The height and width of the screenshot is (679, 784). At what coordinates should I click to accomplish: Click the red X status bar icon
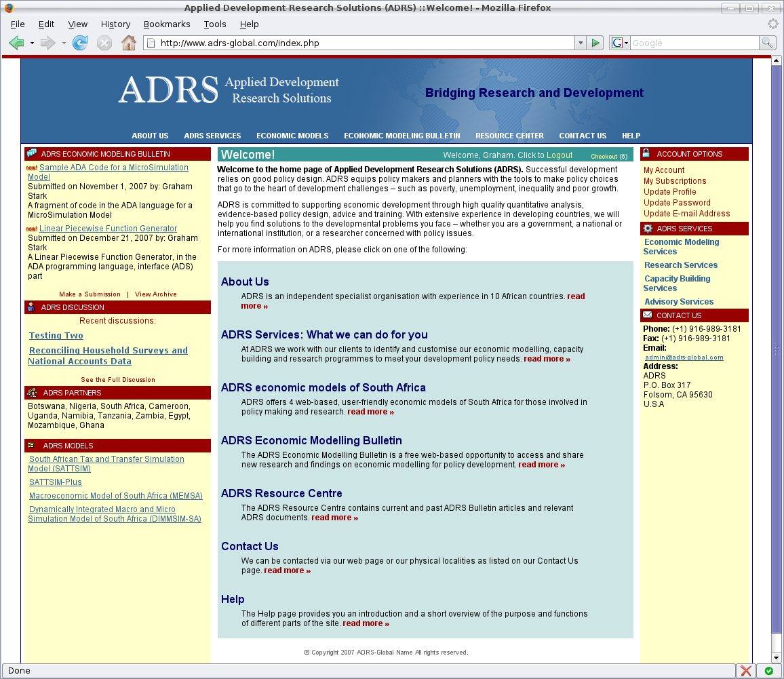[x=746, y=671]
